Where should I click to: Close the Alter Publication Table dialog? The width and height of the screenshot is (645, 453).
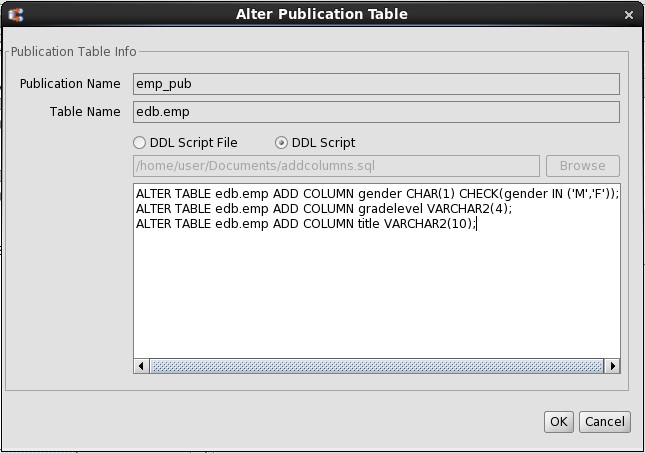[x=629, y=15]
